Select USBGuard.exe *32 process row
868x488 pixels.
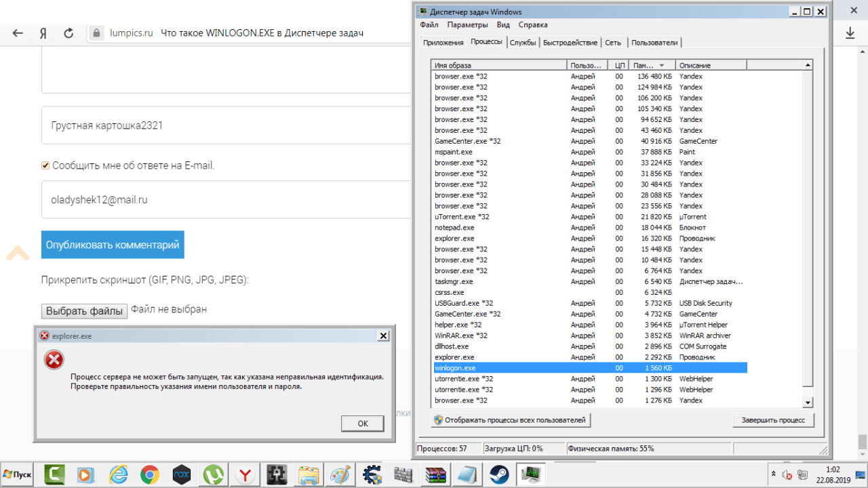coord(589,303)
